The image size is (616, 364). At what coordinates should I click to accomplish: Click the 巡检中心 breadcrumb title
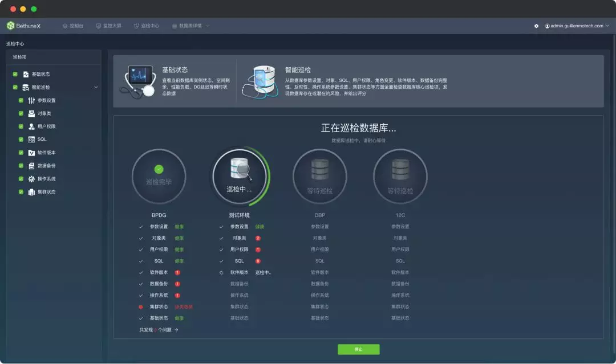coord(15,44)
